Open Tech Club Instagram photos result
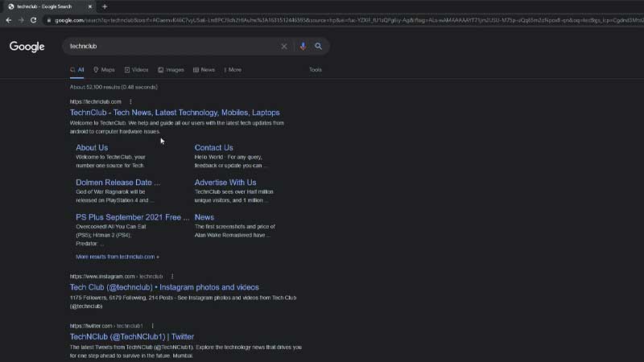The height and width of the screenshot is (362, 644). coord(164,287)
